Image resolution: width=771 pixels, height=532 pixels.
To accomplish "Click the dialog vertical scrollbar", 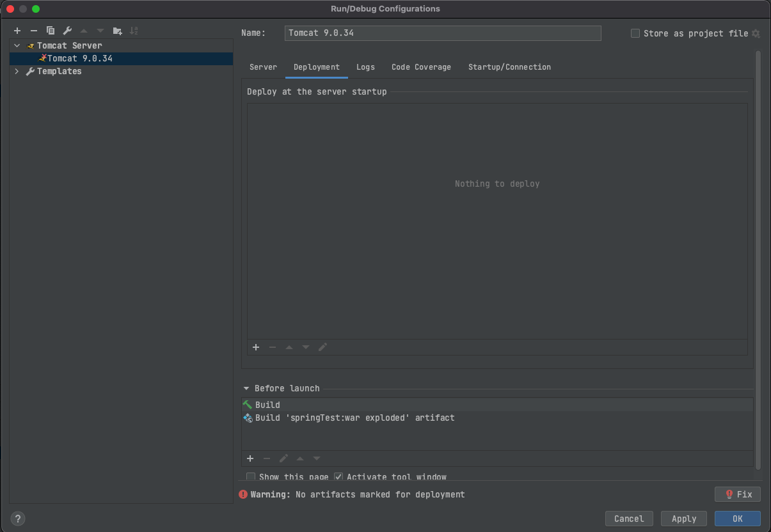I will coord(758,259).
